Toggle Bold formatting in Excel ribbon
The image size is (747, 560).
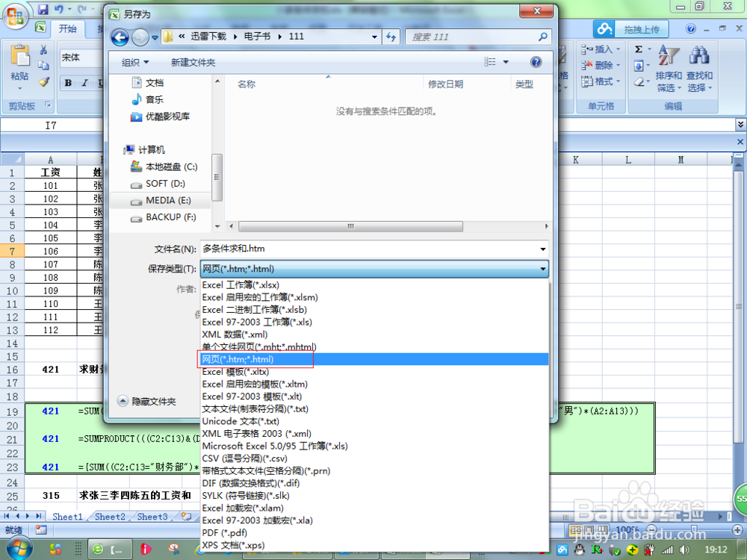pos(68,83)
